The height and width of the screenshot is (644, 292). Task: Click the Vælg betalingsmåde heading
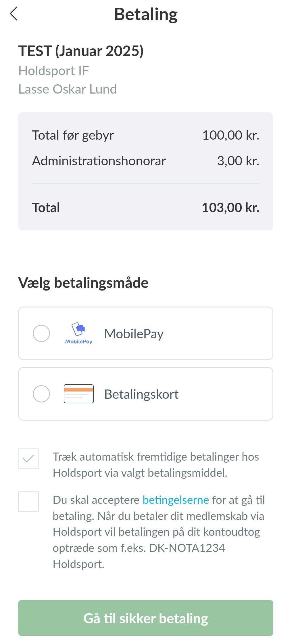[x=83, y=283]
